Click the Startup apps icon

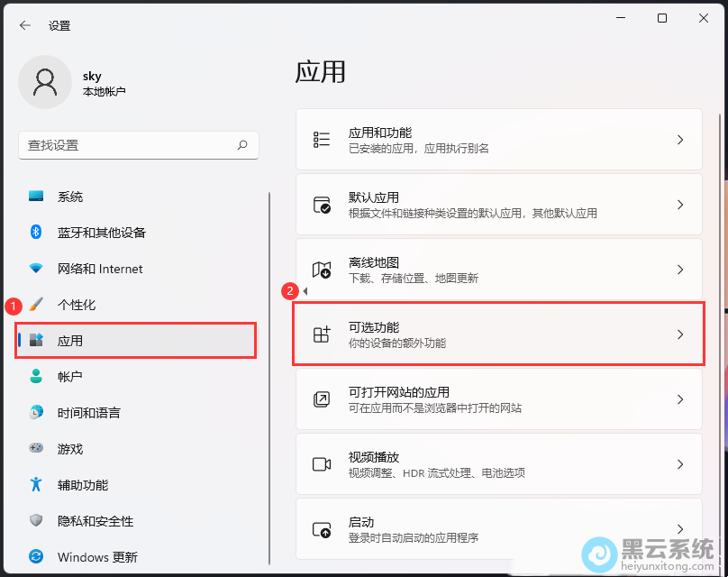point(322,529)
